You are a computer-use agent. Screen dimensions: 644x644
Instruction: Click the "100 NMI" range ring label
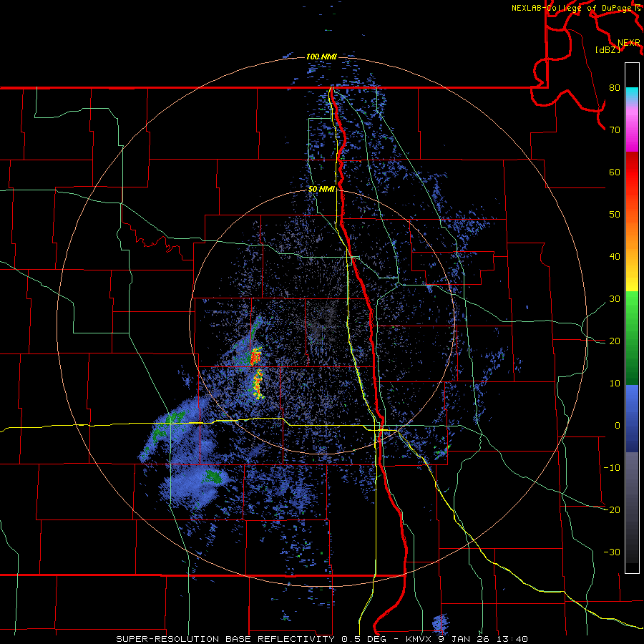point(321,57)
